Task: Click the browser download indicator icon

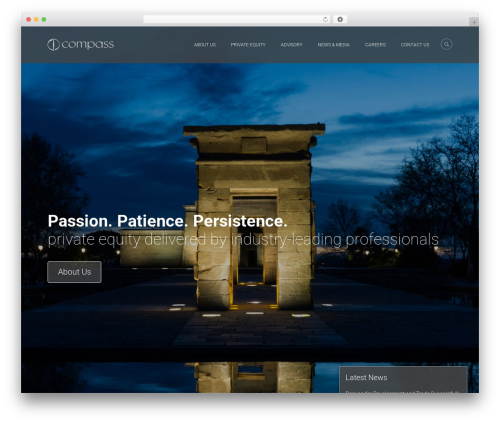Action: (340, 20)
